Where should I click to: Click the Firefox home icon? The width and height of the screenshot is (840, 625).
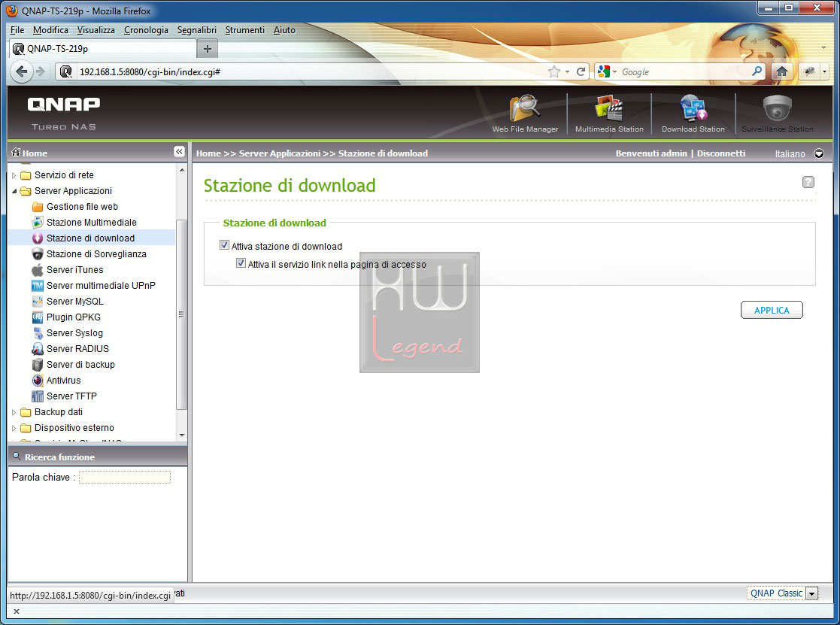click(x=781, y=71)
